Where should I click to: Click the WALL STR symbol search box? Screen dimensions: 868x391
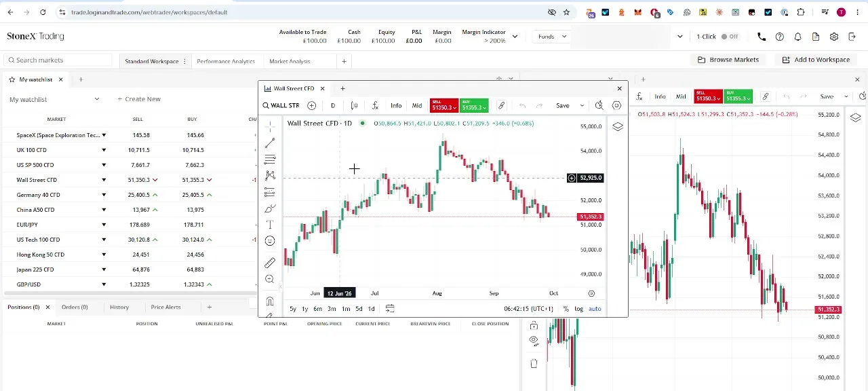pos(281,105)
